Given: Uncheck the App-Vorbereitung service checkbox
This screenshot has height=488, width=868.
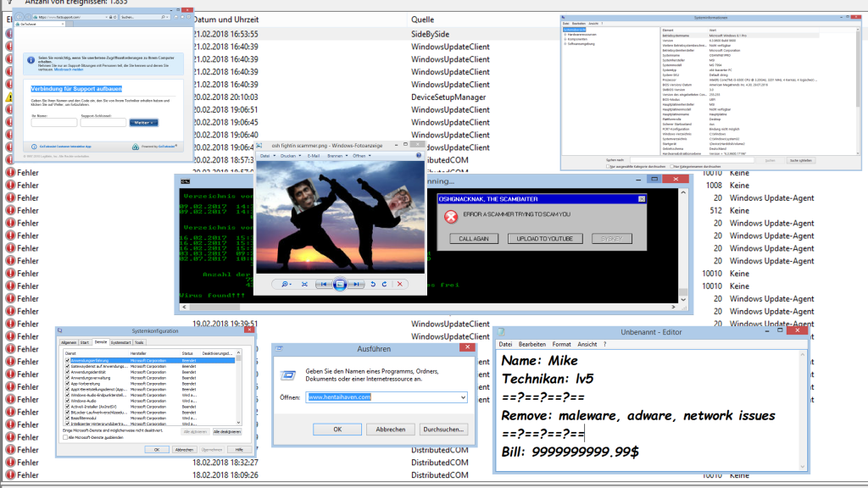Looking at the screenshot, I should (x=68, y=384).
